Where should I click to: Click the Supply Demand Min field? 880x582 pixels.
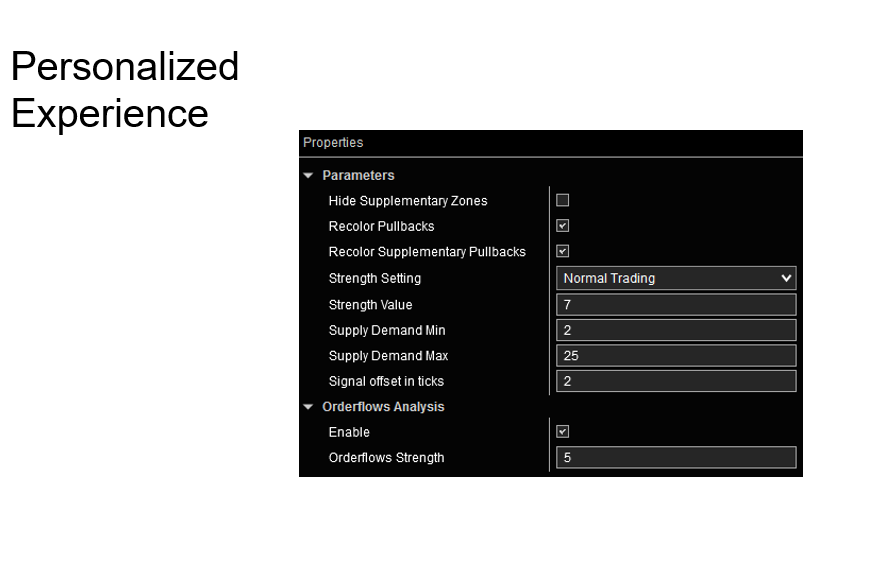tap(675, 330)
